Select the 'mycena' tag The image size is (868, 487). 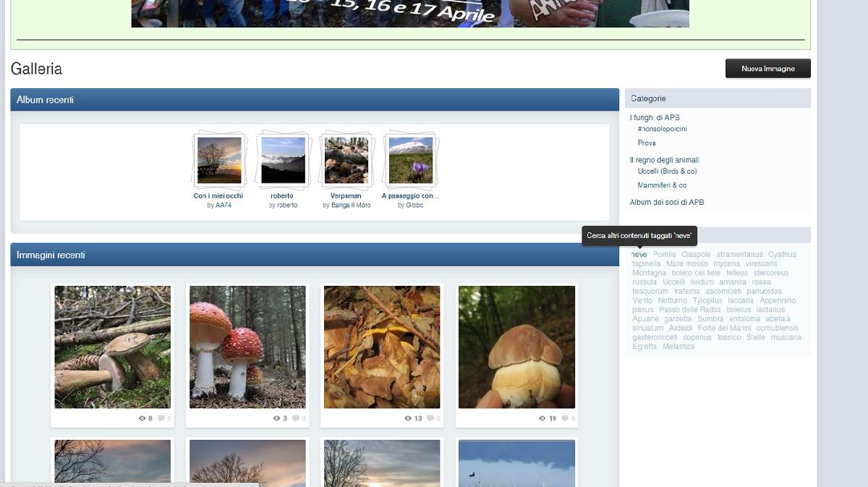pyautogui.click(x=727, y=264)
